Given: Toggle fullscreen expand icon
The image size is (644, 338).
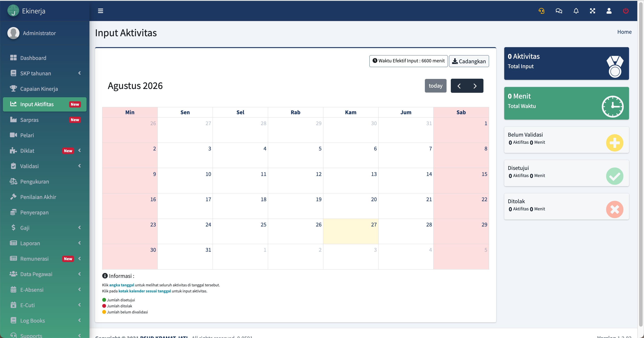Looking at the screenshot, I should tap(593, 11).
